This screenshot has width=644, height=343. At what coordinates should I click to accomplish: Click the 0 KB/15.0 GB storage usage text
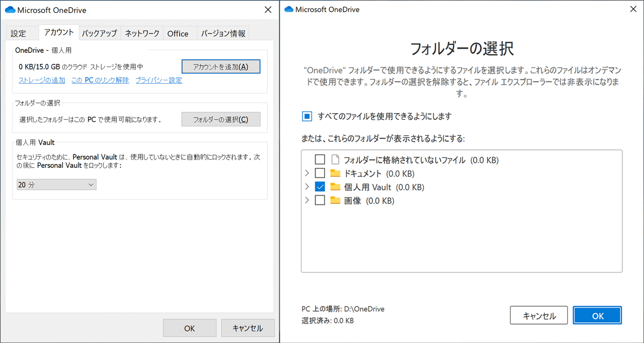(x=81, y=66)
